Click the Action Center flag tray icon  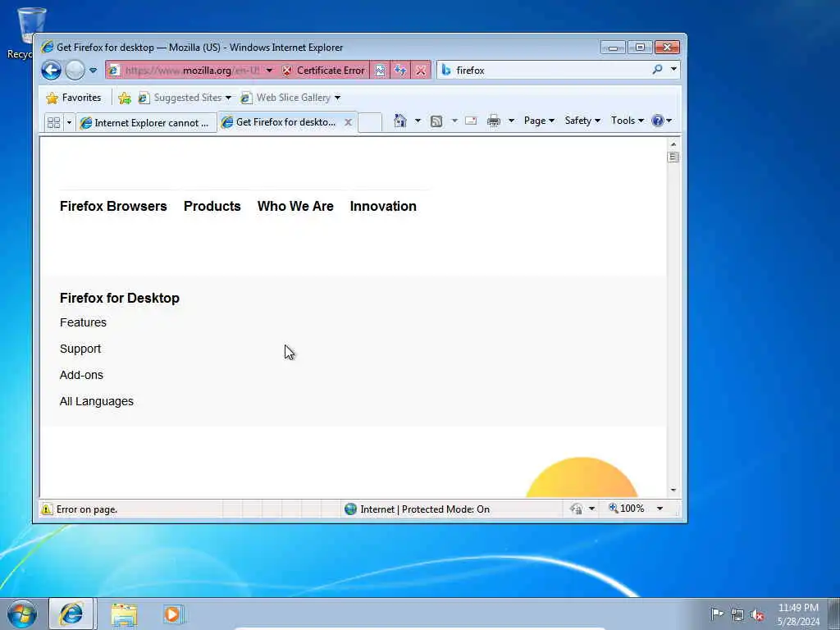click(x=717, y=614)
